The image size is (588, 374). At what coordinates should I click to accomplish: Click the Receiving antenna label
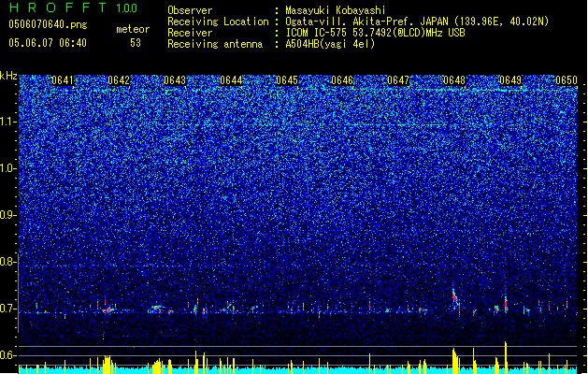[x=215, y=44]
